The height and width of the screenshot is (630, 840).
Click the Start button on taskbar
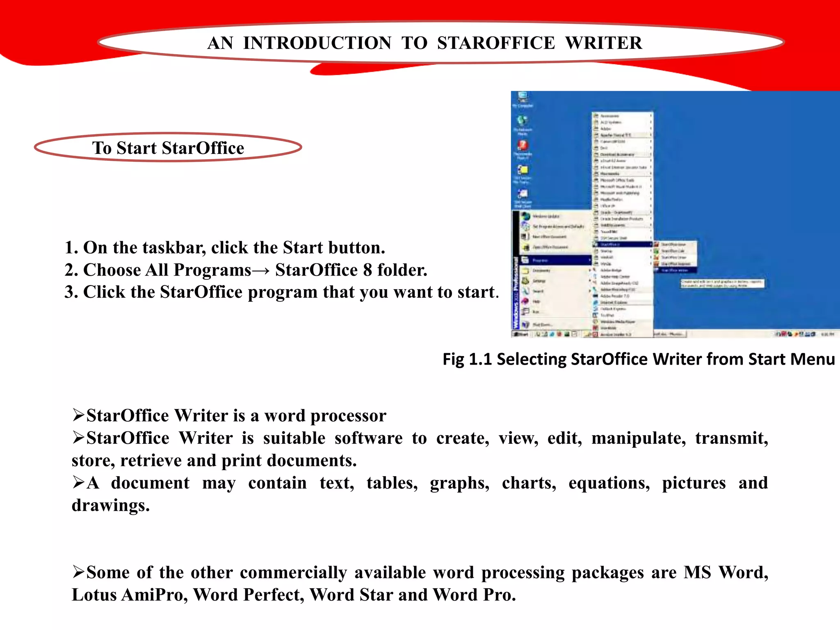[x=521, y=335]
